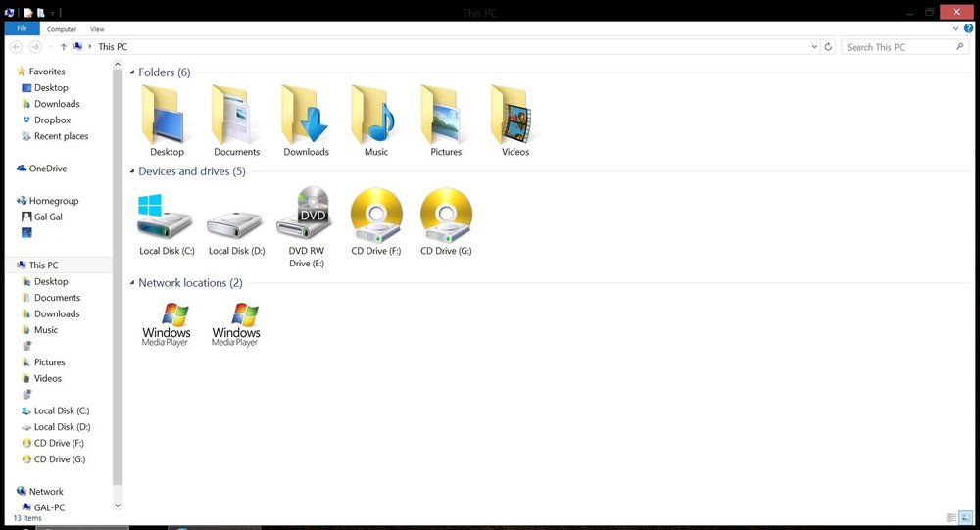The height and width of the screenshot is (530, 980).
Task: Switch to details view in status bar
Action: [x=952, y=517]
